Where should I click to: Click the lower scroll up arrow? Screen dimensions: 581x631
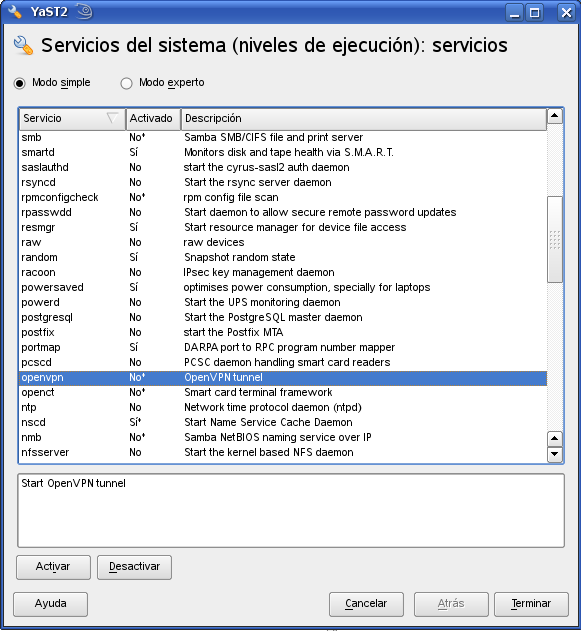click(555, 439)
